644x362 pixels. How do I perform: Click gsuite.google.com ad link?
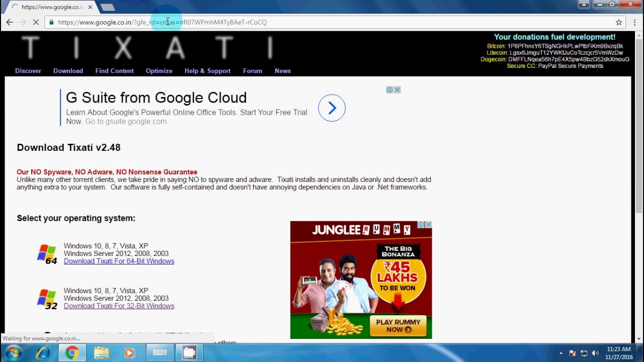[x=126, y=121]
